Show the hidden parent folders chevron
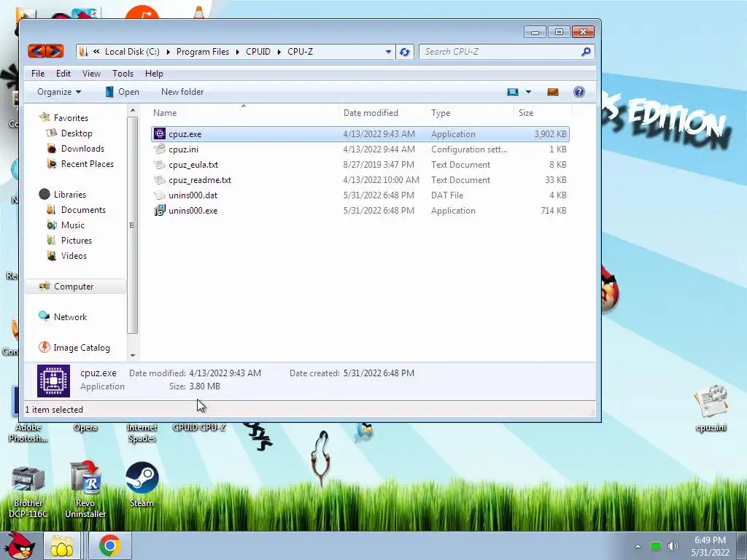The height and width of the screenshot is (560, 747). tap(96, 52)
